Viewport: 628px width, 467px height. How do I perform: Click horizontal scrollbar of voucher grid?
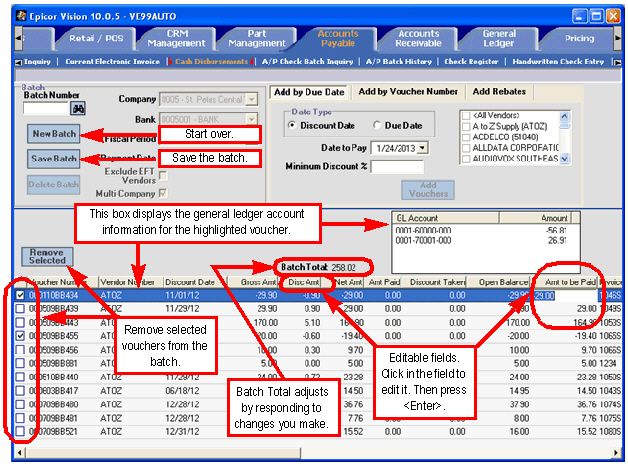tap(163, 453)
